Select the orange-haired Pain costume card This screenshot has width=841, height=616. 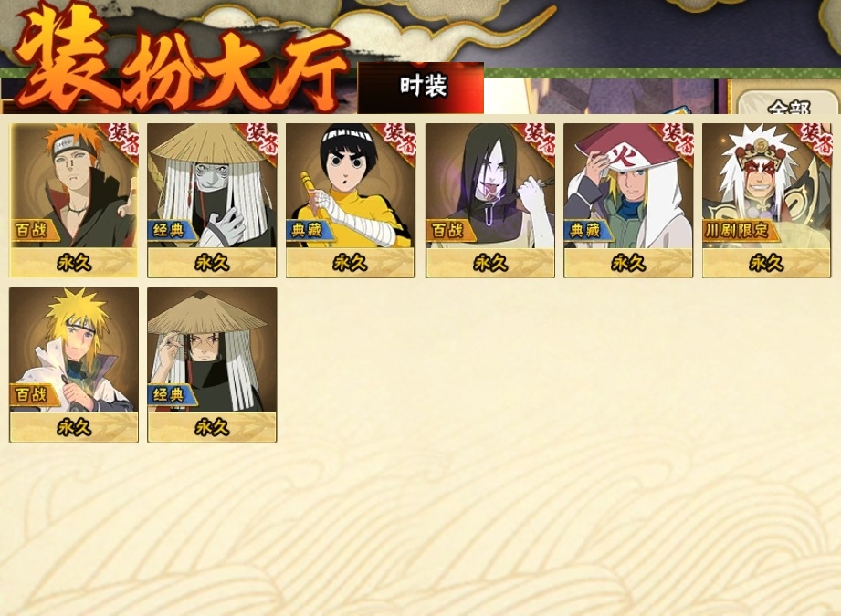pyautogui.click(x=74, y=201)
